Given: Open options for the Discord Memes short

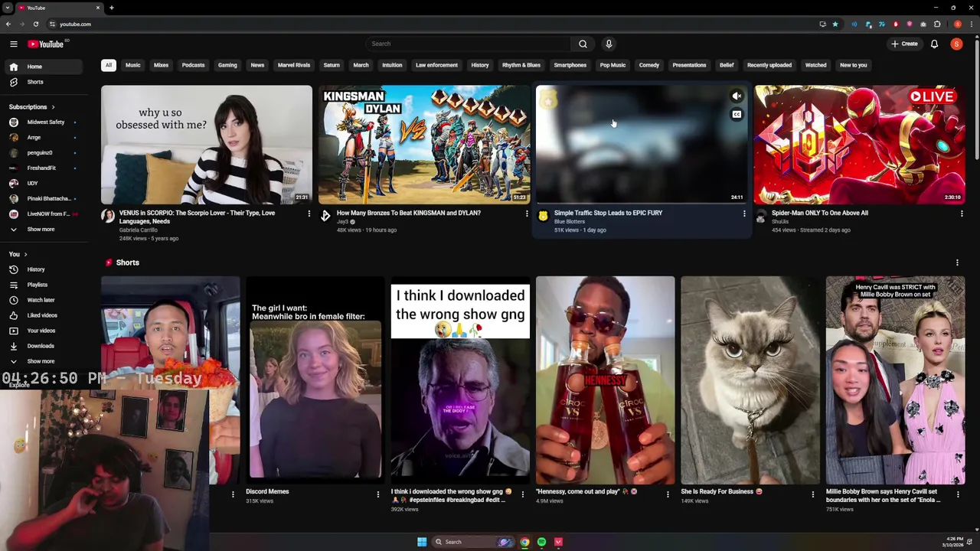Looking at the screenshot, I should coord(377,494).
